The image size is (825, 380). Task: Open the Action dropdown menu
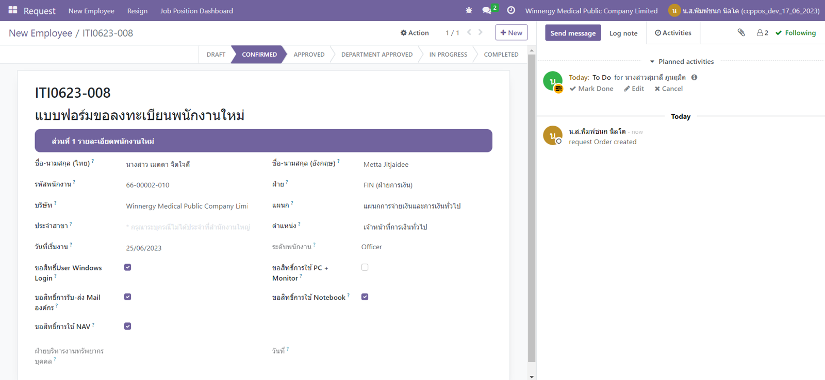[415, 33]
